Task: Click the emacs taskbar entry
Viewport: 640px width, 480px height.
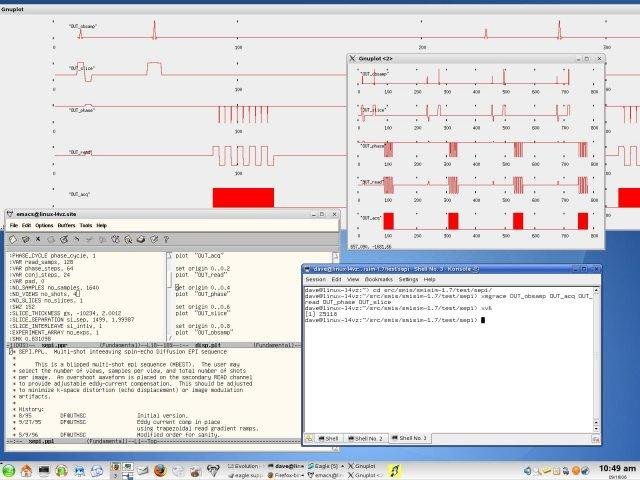Action: click(326, 475)
